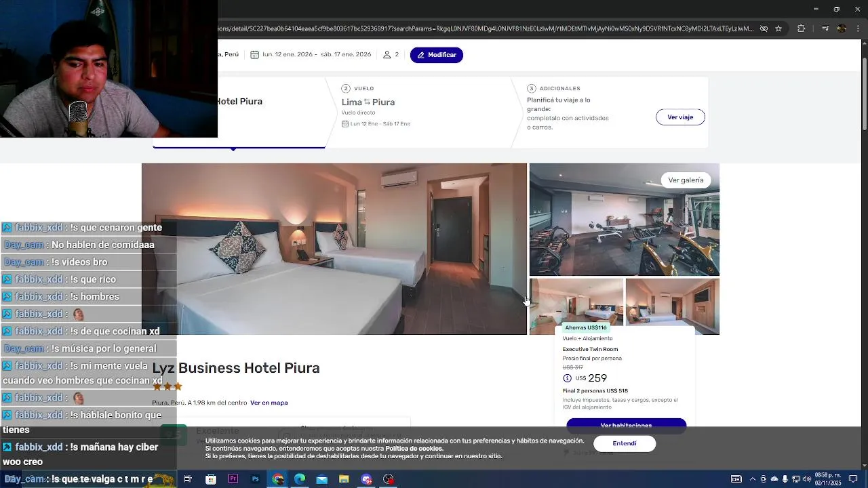868x488 pixels.
Task: Click Ver en mapa link
Action: pos(269,403)
